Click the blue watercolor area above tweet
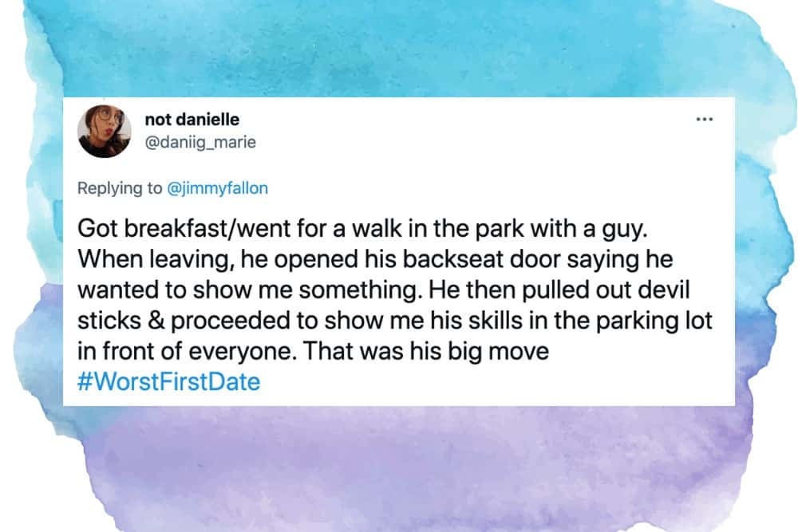 [399, 48]
